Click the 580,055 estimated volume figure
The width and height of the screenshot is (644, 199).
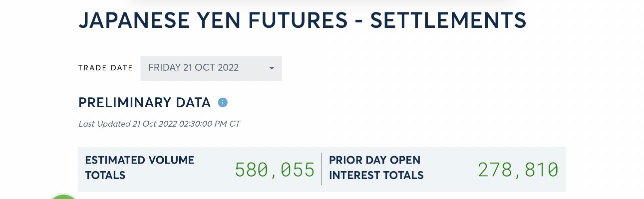(275, 170)
